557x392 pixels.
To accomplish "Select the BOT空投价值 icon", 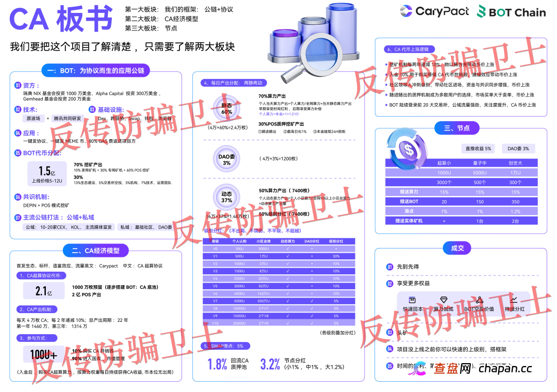I will click(x=479, y=300).
